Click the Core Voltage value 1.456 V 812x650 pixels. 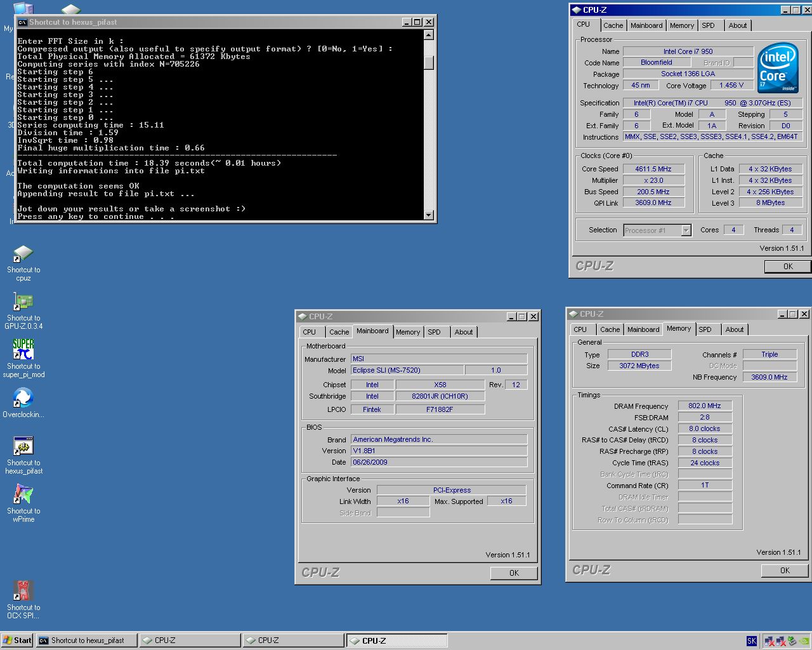[731, 85]
